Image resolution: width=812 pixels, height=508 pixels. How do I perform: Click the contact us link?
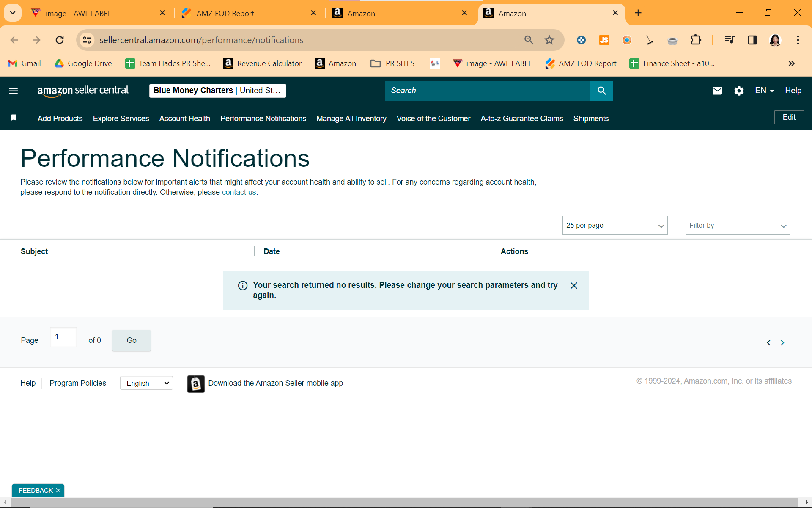tap(239, 192)
